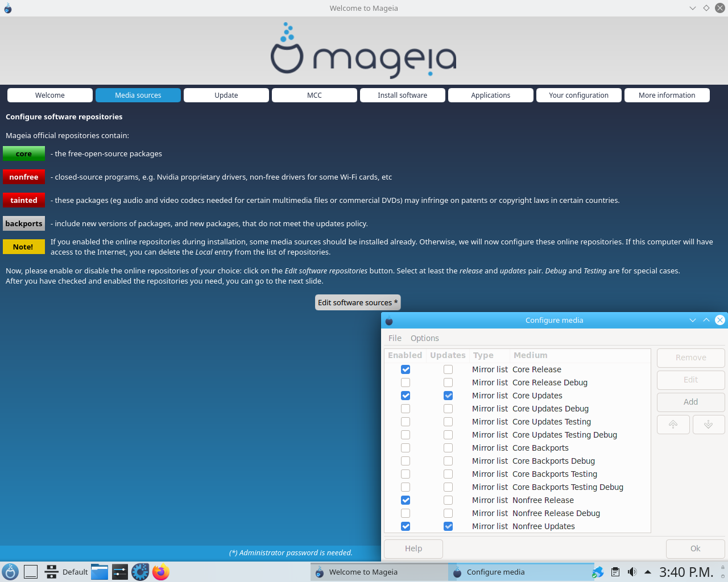Open the Options menu in Configure media
This screenshot has height=582, width=728.
pos(425,338)
